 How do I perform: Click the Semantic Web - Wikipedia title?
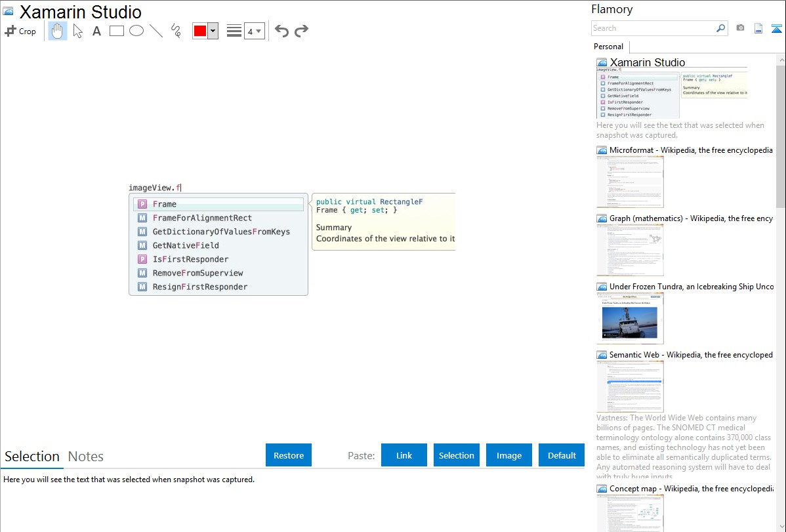(691, 354)
